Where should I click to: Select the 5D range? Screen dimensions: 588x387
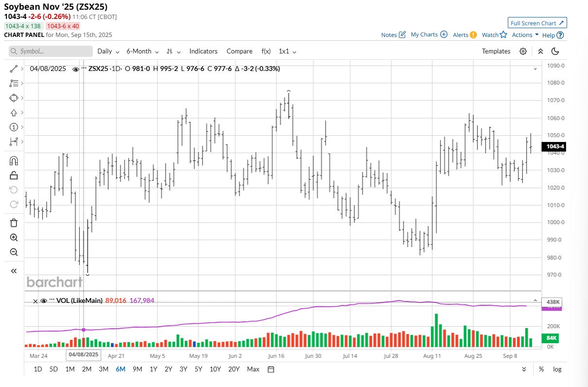pos(53,369)
